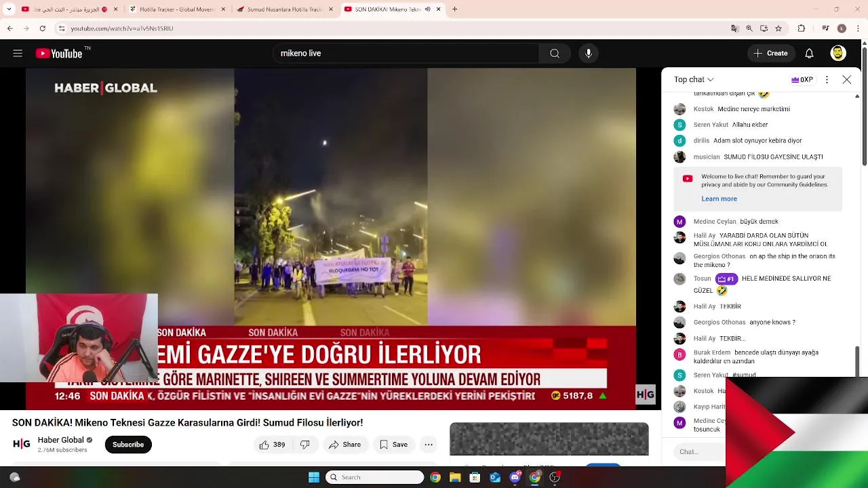Click the Chat message input field
Screen dimensions: 868x488
pyautogui.click(x=699, y=451)
